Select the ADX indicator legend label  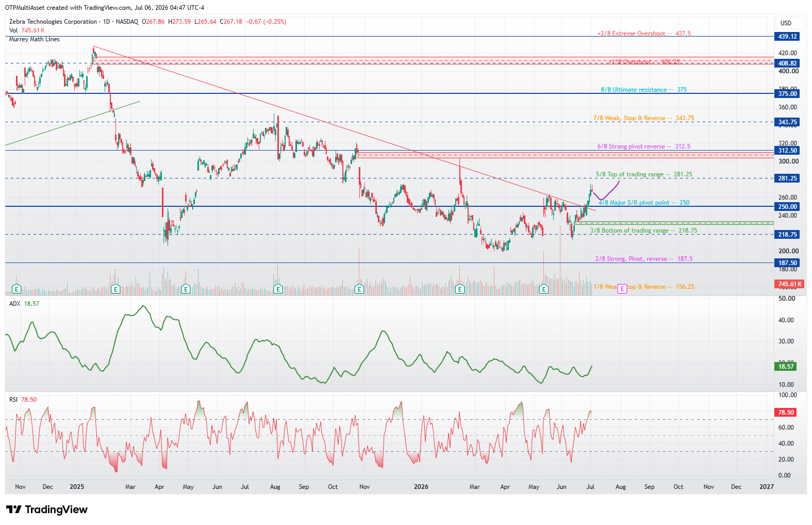[x=14, y=304]
